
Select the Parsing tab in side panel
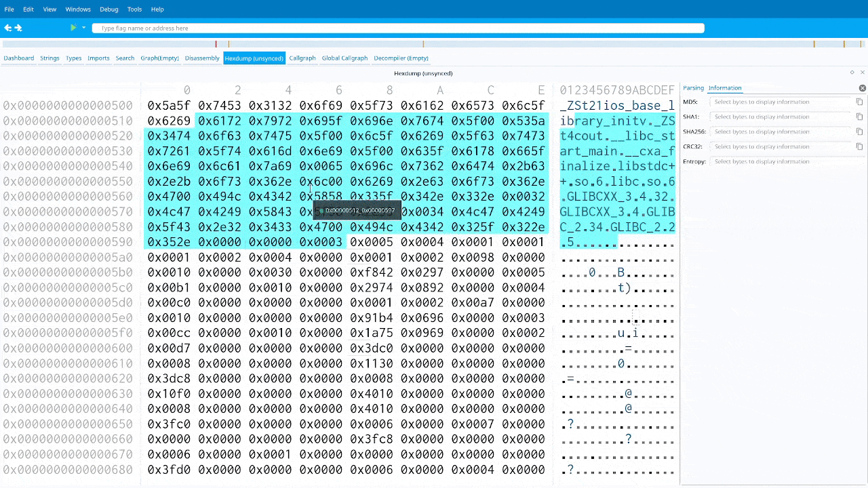[693, 88]
